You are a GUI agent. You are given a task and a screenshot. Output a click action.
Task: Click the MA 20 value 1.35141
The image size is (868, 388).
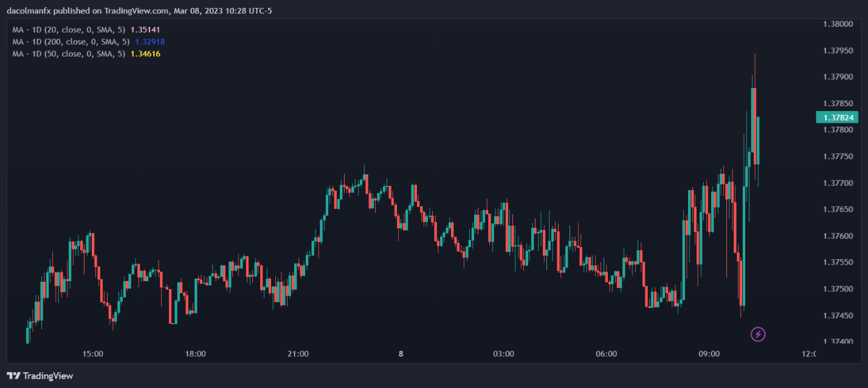pos(145,29)
